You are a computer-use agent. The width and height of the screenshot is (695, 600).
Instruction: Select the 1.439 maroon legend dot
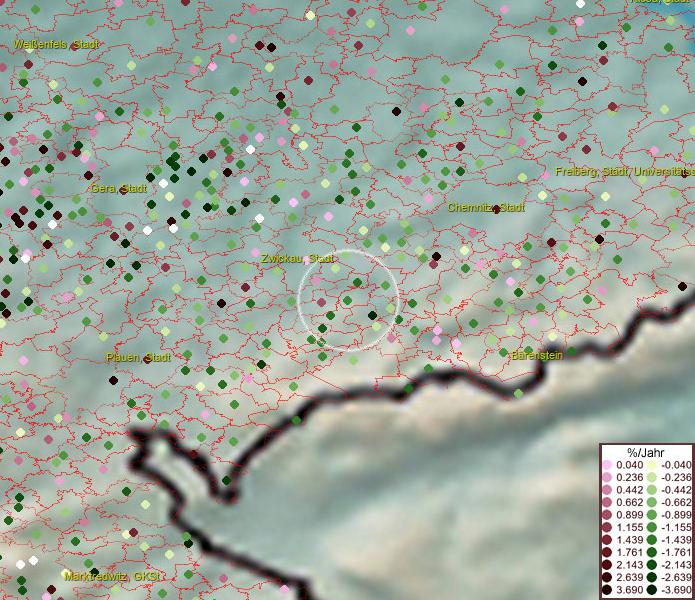coord(607,540)
